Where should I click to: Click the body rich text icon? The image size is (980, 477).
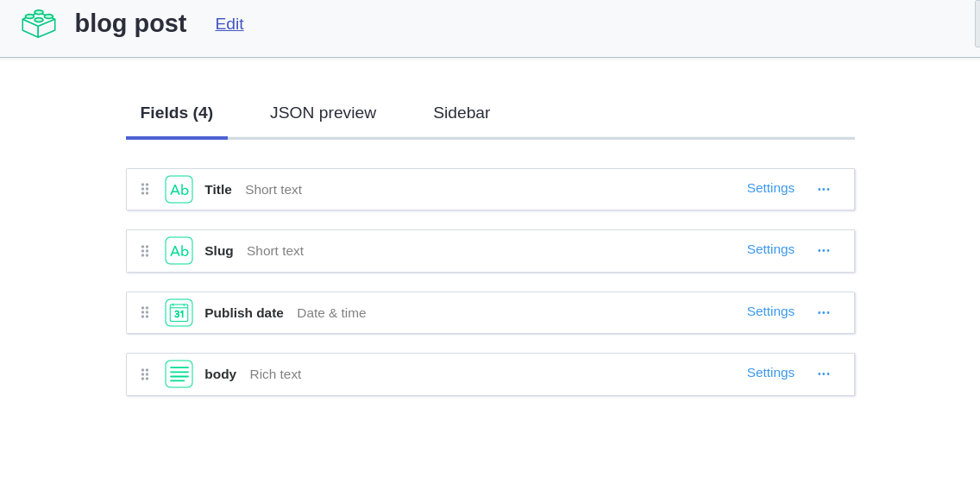click(179, 373)
